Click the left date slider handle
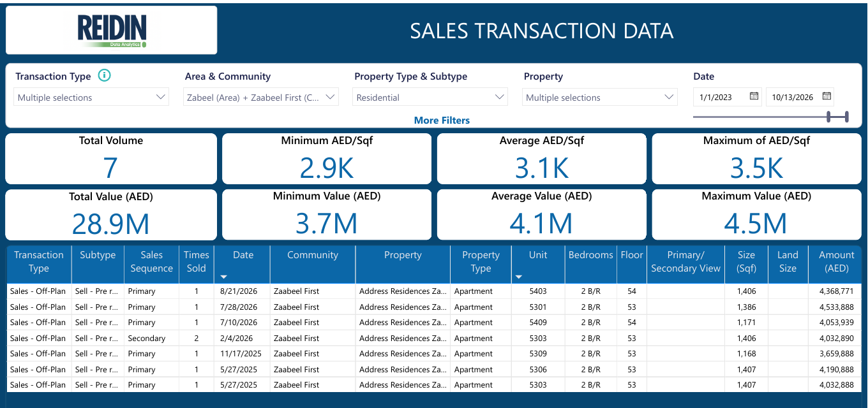The height and width of the screenshot is (408, 868). (828, 117)
